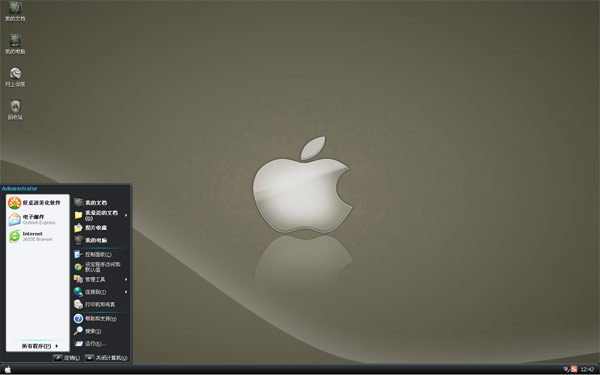This screenshot has height=375, width=600.
Task: Expand the Recent Documents submenu
Action: tap(101, 215)
